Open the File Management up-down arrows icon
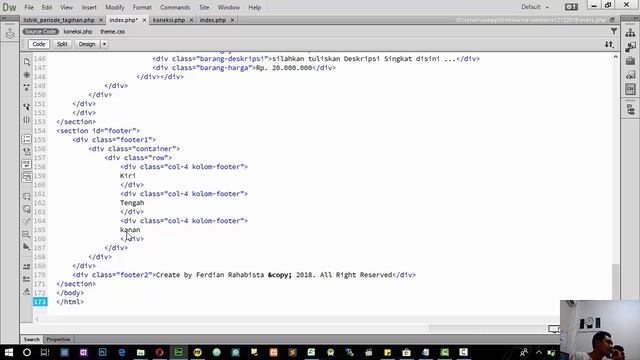Screen dimensions: 640x360 click(x=609, y=44)
